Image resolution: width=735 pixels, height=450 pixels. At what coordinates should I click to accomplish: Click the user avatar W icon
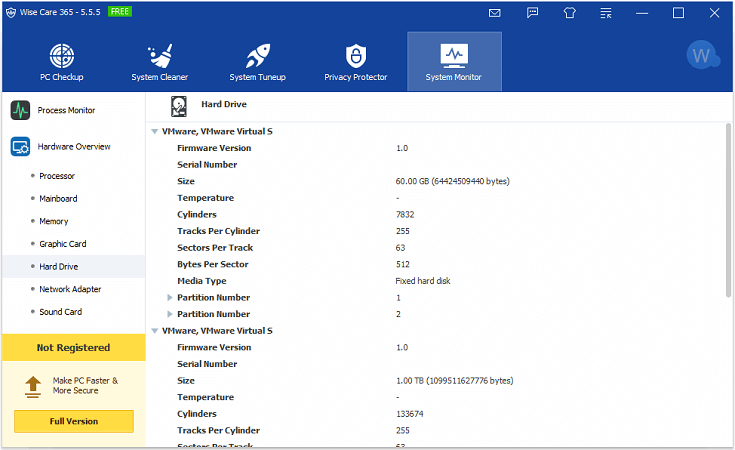click(702, 56)
